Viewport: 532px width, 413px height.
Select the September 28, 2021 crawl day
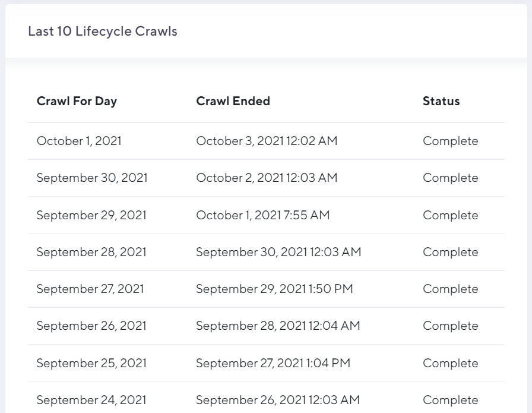point(91,252)
